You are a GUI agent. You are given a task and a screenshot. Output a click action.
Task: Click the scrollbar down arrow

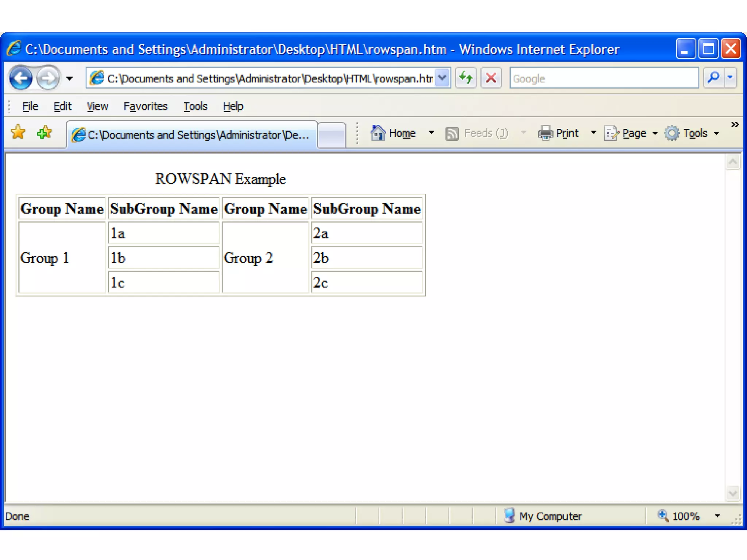point(733,493)
